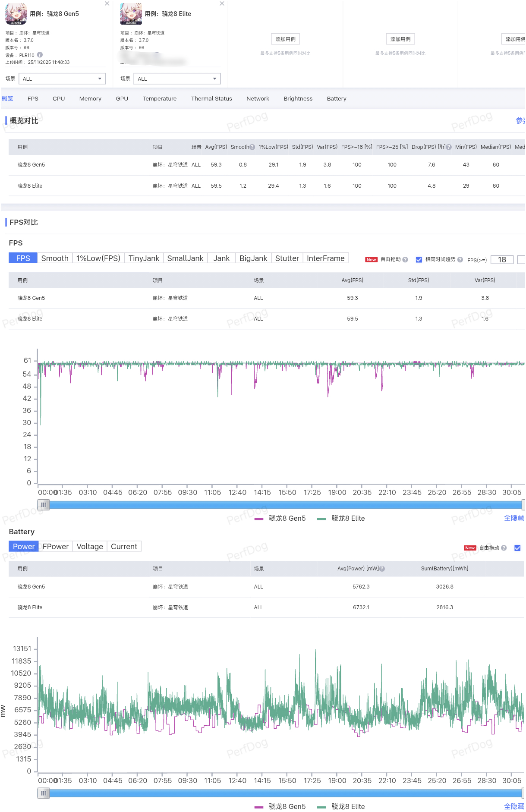Screen dimensions: 526x812
Task: Uncheck the 相同时间趋势 checkbox in FPS section
Action: click(x=419, y=260)
